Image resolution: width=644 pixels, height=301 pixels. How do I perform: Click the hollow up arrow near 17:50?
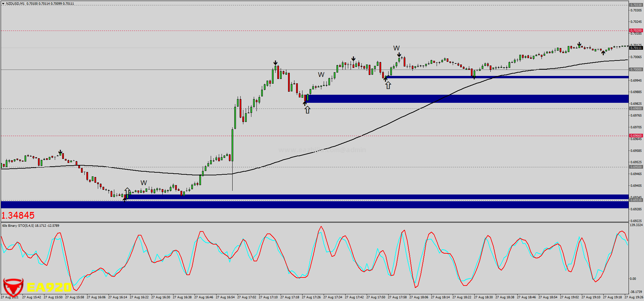[x=388, y=85]
